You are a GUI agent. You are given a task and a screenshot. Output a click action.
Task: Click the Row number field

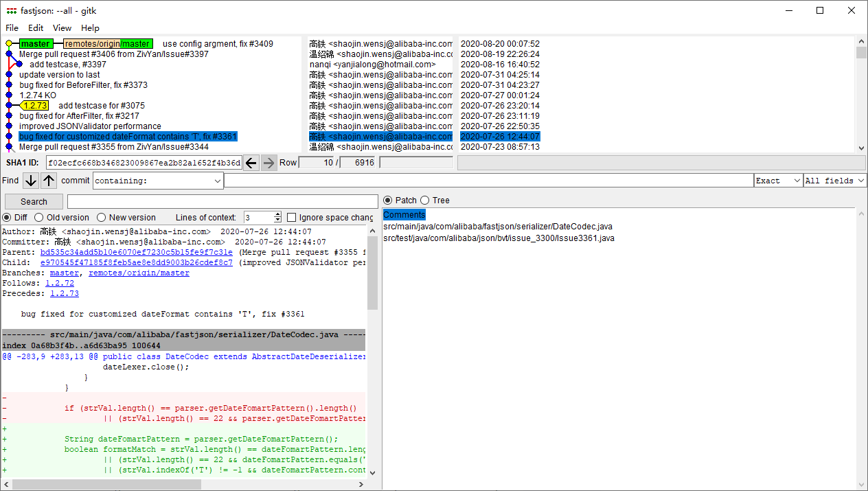click(x=317, y=163)
